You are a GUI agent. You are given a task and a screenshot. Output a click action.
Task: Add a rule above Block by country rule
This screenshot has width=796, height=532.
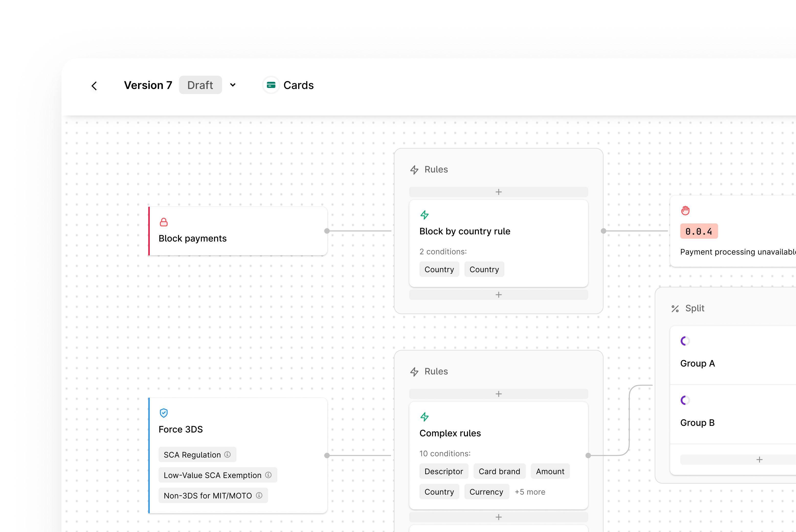pos(498,192)
